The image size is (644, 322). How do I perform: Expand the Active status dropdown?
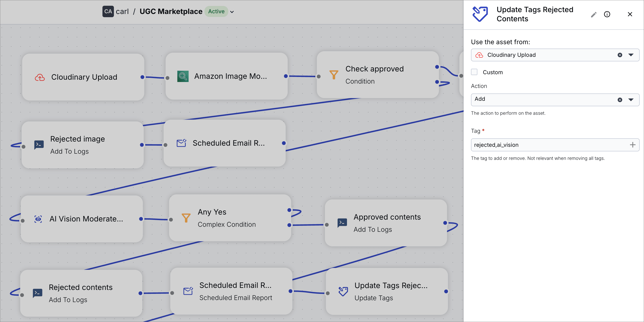232,11
